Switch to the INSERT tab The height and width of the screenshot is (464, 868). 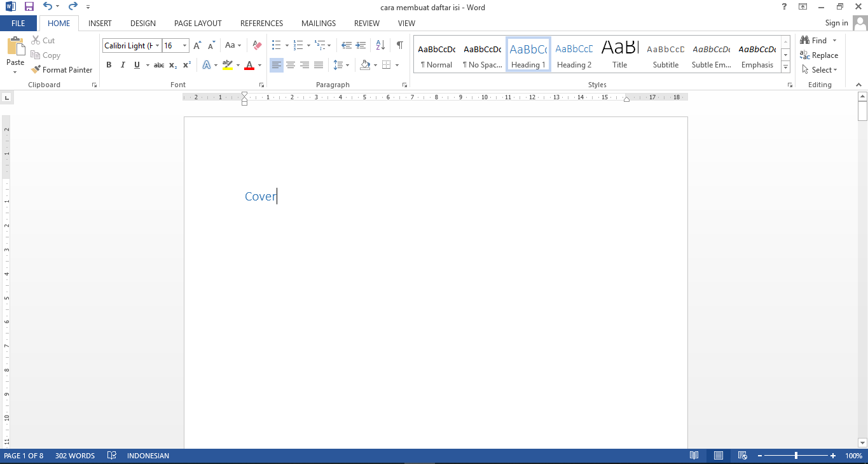[100, 24]
